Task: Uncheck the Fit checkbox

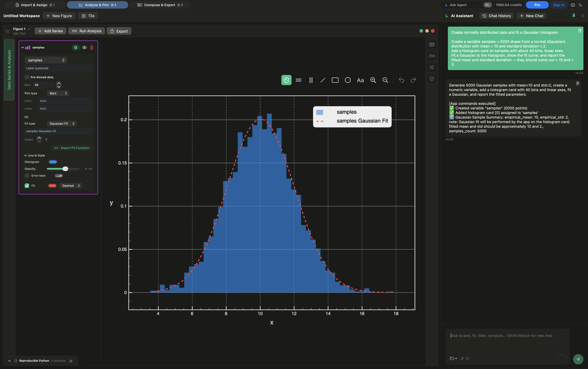Action: pos(27,186)
